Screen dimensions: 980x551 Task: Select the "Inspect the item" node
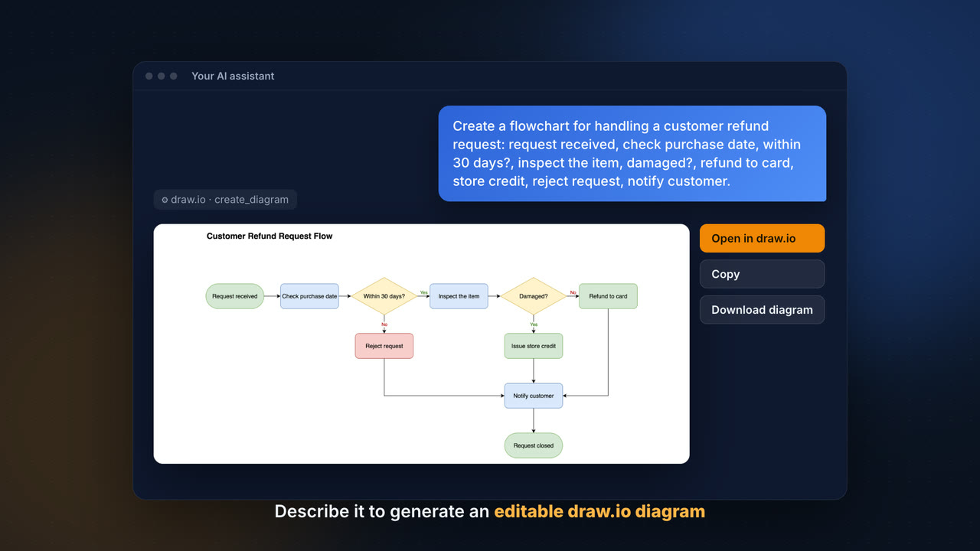pos(459,296)
